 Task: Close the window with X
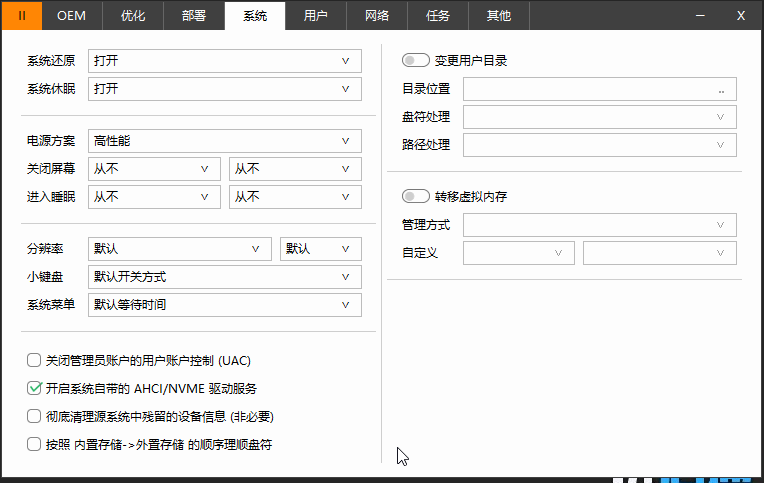741,16
